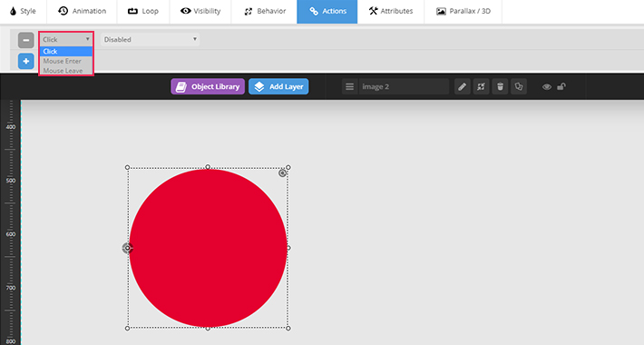This screenshot has height=345, width=644.
Task: Click the reset size icon
Action: pyautogui.click(x=481, y=87)
